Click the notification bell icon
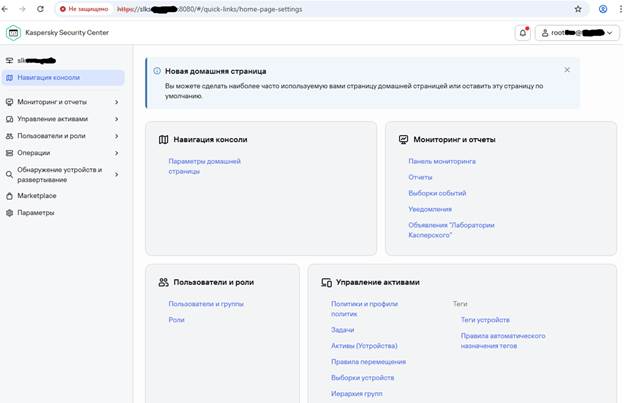 (522, 33)
